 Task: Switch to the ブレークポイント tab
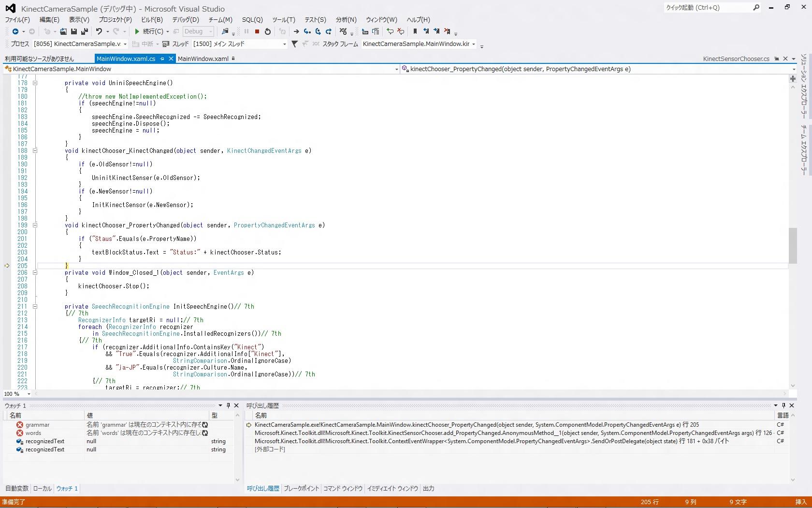(x=301, y=489)
